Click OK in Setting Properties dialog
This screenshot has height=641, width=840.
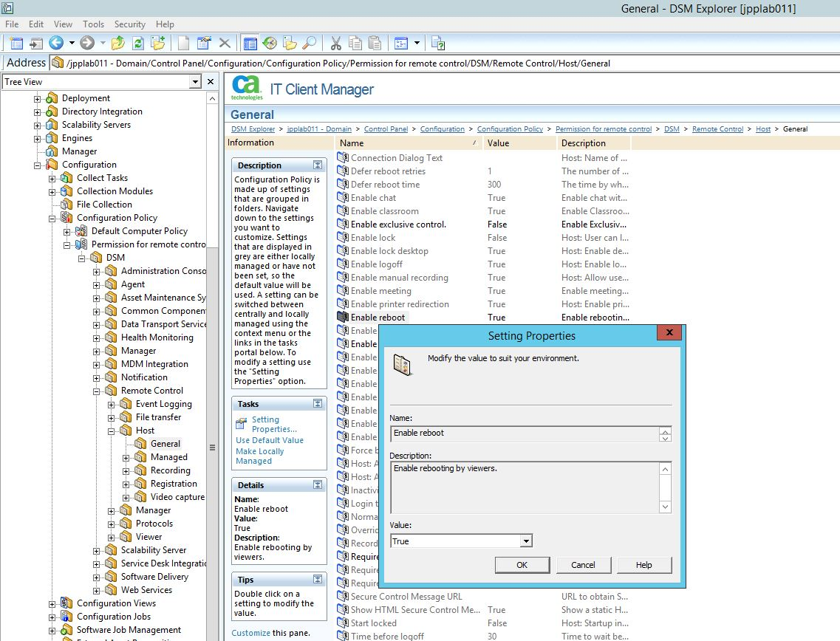coord(522,565)
